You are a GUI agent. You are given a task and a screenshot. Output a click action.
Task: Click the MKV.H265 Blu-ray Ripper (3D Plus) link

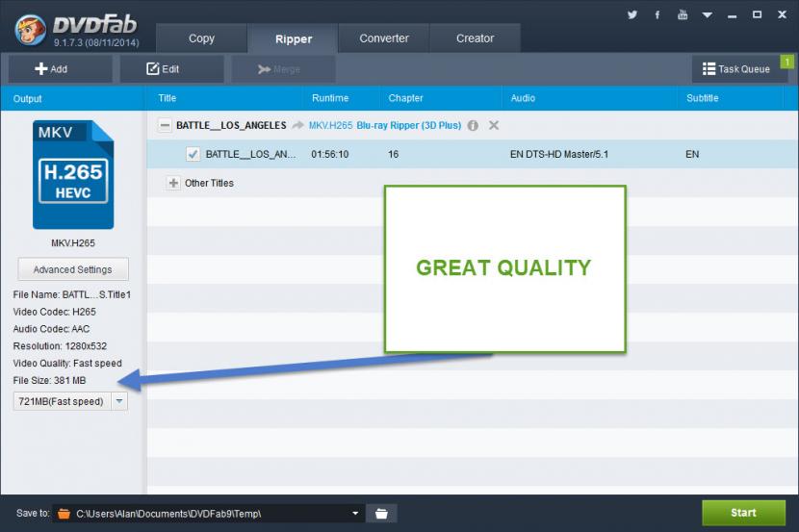[385, 125]
